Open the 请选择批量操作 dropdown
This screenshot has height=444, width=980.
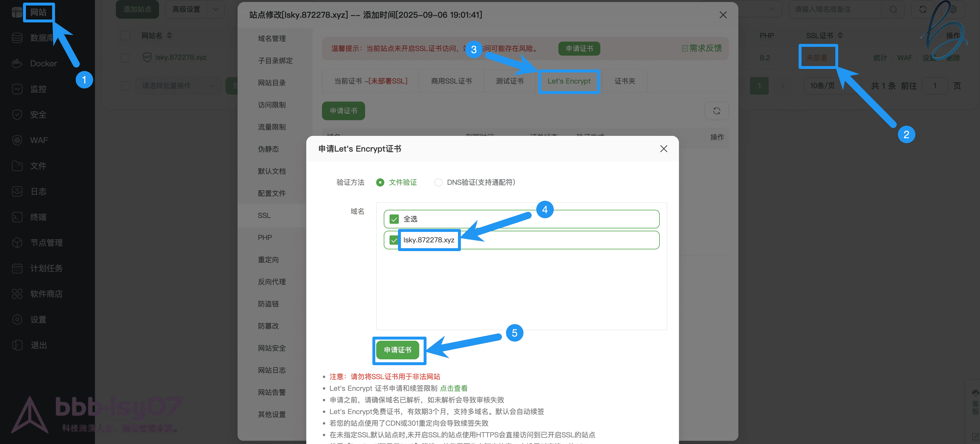point(178,86)
